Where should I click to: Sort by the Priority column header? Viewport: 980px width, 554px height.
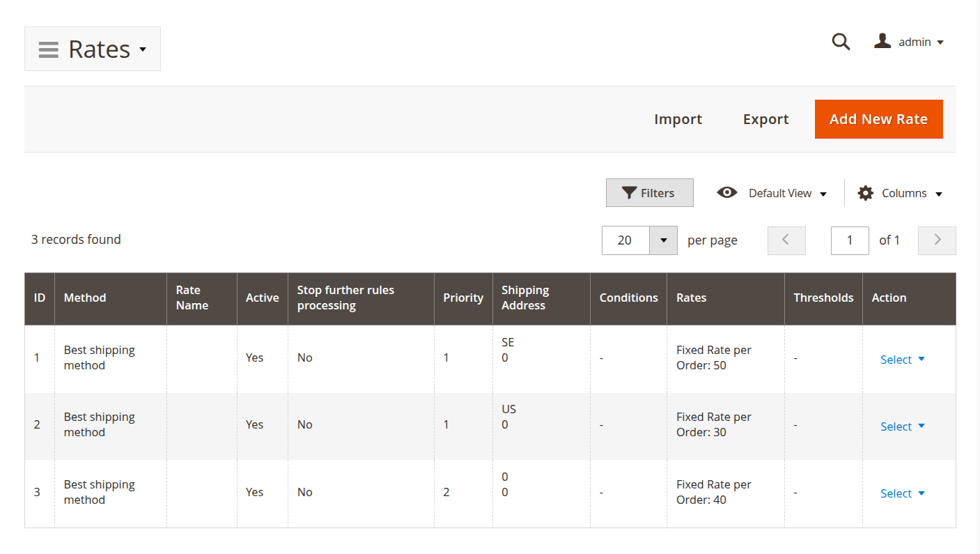[x=462, y=298]
